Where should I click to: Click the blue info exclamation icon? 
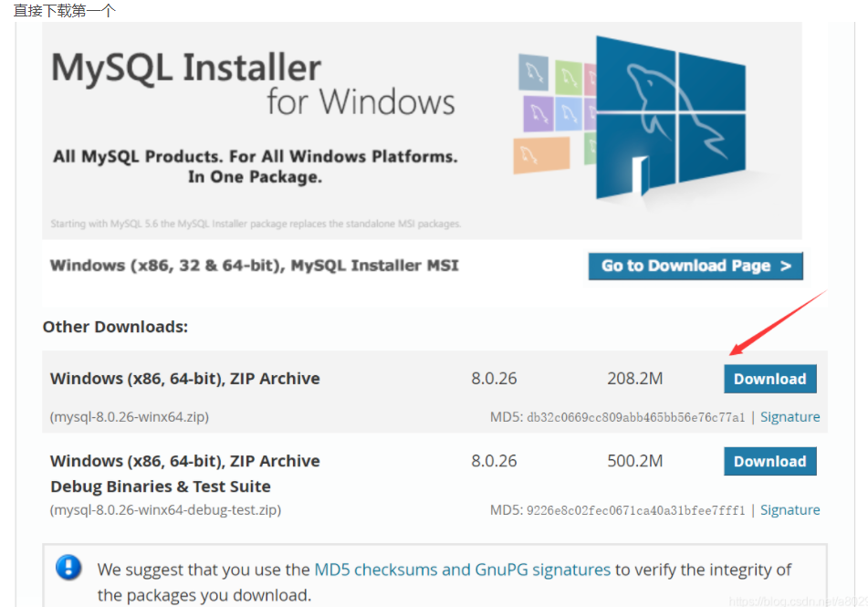coord(68,568)
